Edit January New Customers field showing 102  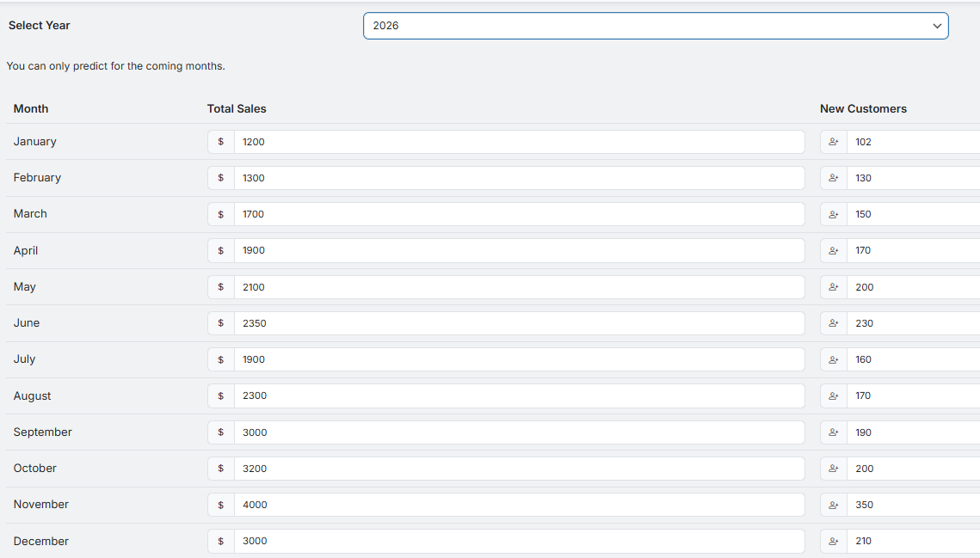click(x=913, y=142)
